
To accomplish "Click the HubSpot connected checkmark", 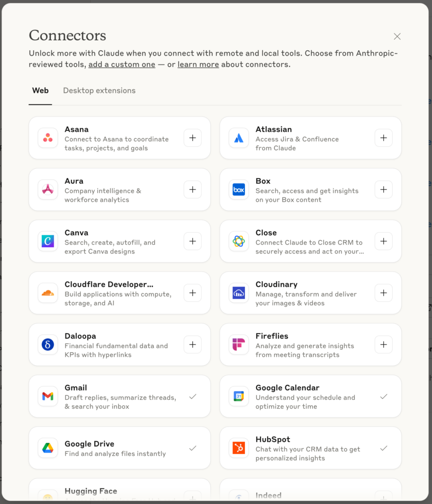I will (x=383, y=448).
